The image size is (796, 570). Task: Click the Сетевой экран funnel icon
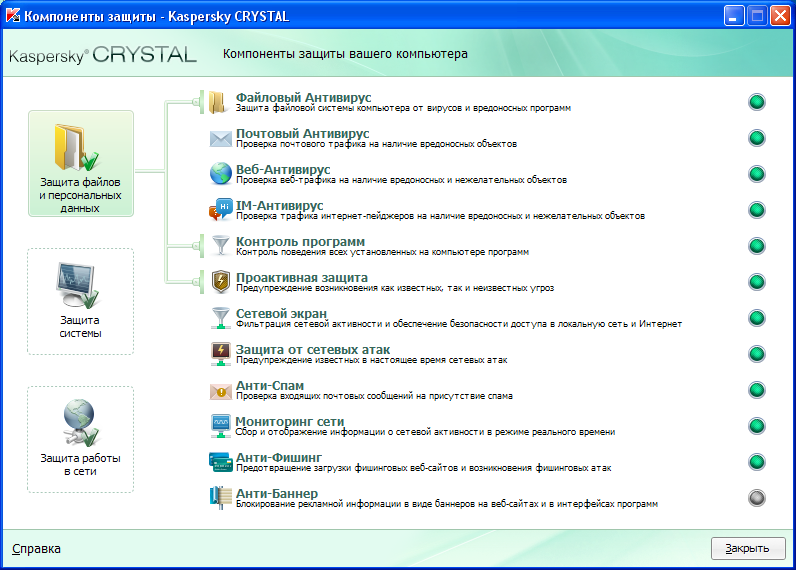(x=220, y=318)
